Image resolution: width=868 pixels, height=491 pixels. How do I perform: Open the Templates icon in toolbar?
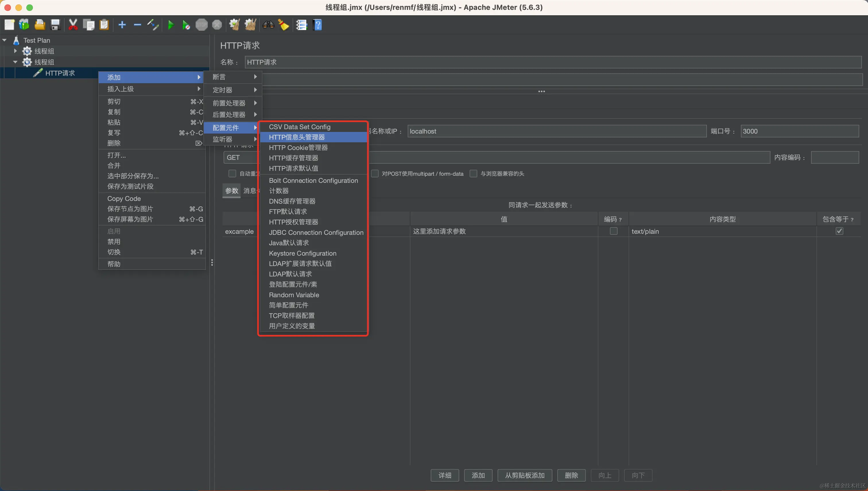pos(24,25)
